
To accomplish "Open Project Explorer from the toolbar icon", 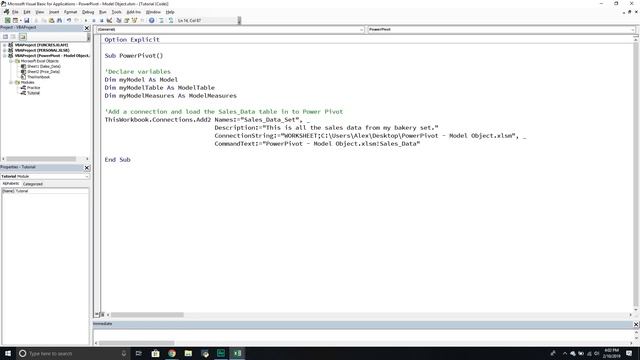I will pos(118,20).
